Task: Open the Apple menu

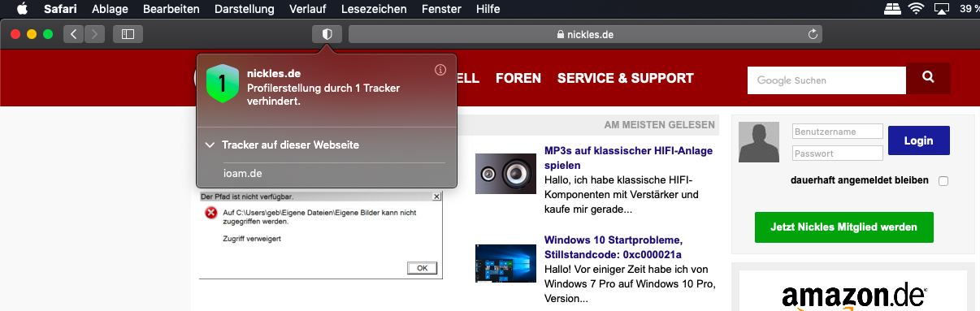Action: point(22,9)
